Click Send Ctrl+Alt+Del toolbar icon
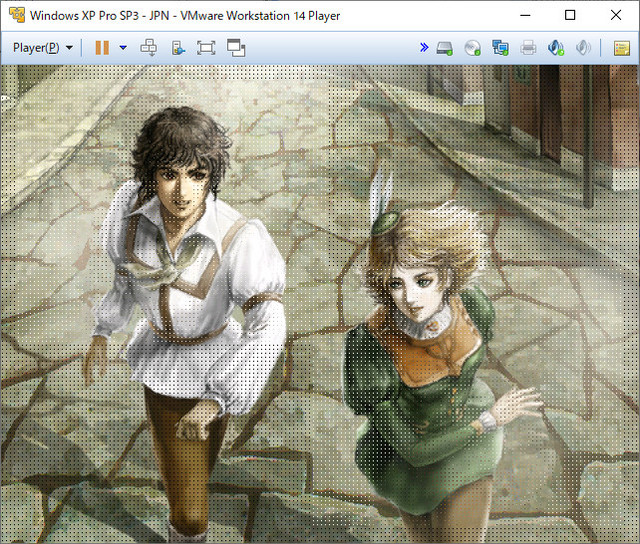Image resolution: width=640 pixels, height=544 pixels. click(149, 48)
